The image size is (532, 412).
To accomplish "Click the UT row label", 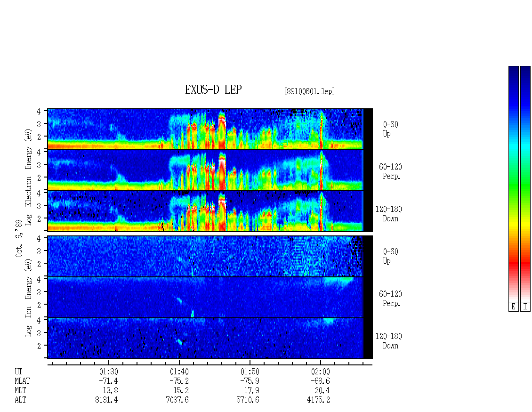I will coord(19,372).
